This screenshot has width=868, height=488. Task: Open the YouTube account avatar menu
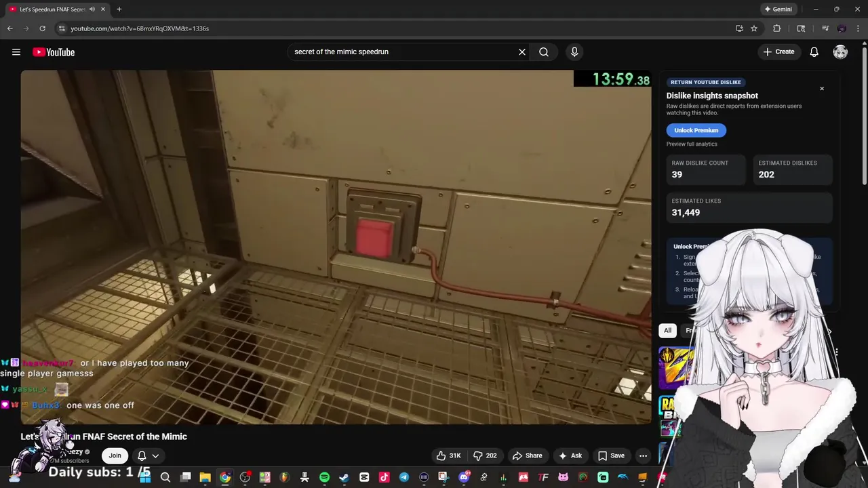click(x=840, y=52)
